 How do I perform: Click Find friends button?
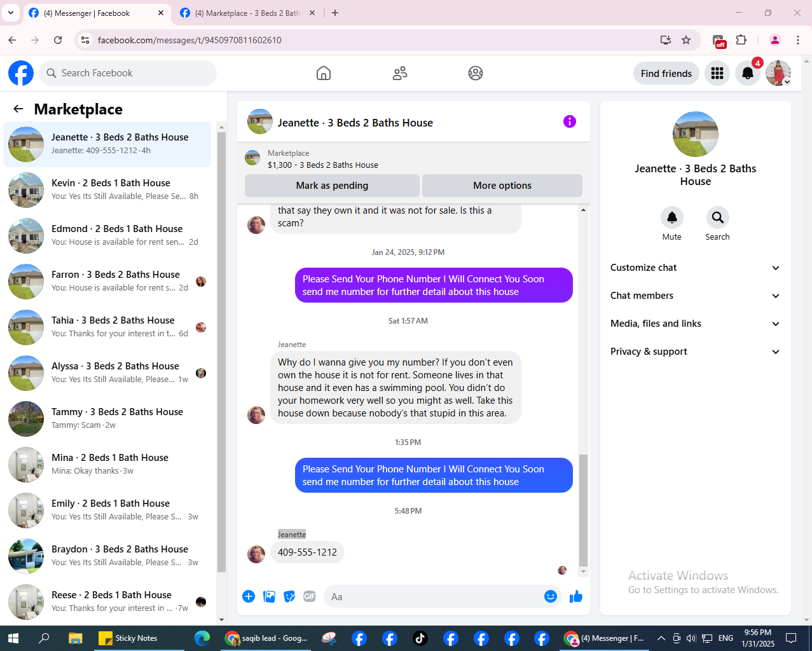click(666, 73)
